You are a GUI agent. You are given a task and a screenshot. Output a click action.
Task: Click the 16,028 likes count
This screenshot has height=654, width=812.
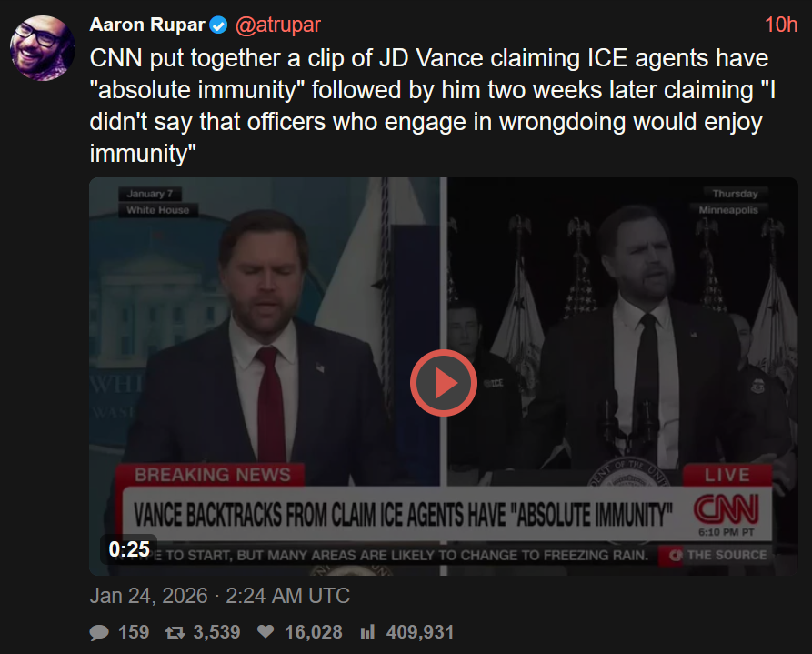point(314,632)
